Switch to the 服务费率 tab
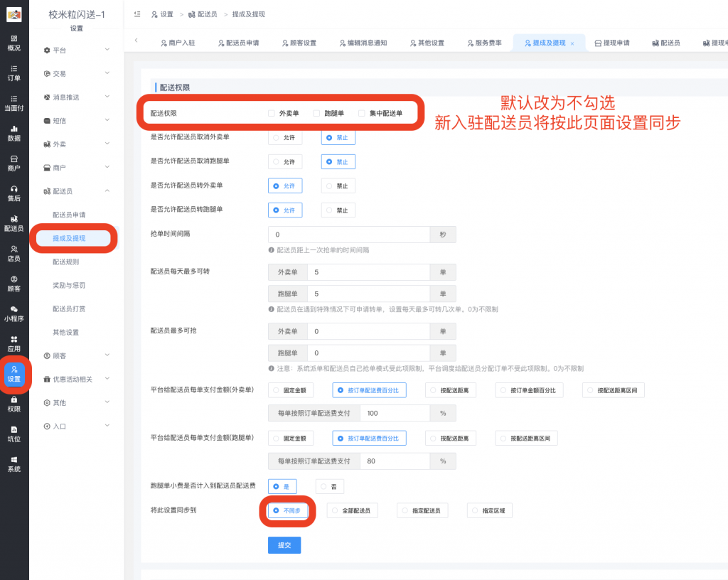Image resolution: width=728 pixels, height=580 pixels. point(486,43)
